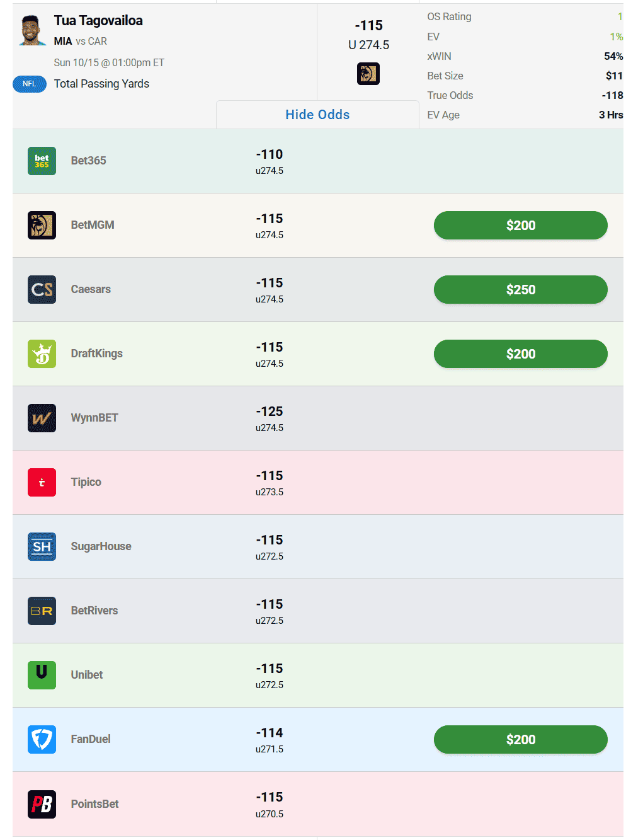Click Tua Tagovailoa's player photo
The image size is (643, 840).
click(x=31, y=30)
